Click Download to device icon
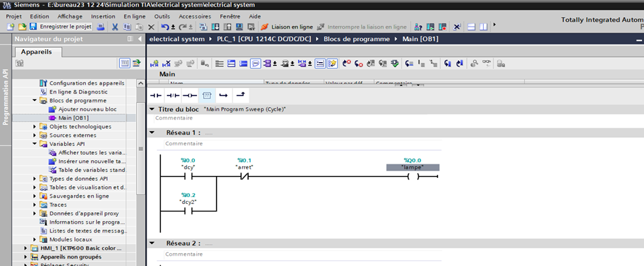The width and height of the screenshot is (644, 266). [215, 27]
